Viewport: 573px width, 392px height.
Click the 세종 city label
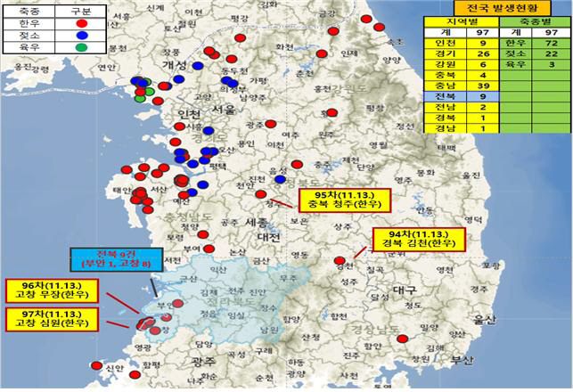tap(256, 222)
